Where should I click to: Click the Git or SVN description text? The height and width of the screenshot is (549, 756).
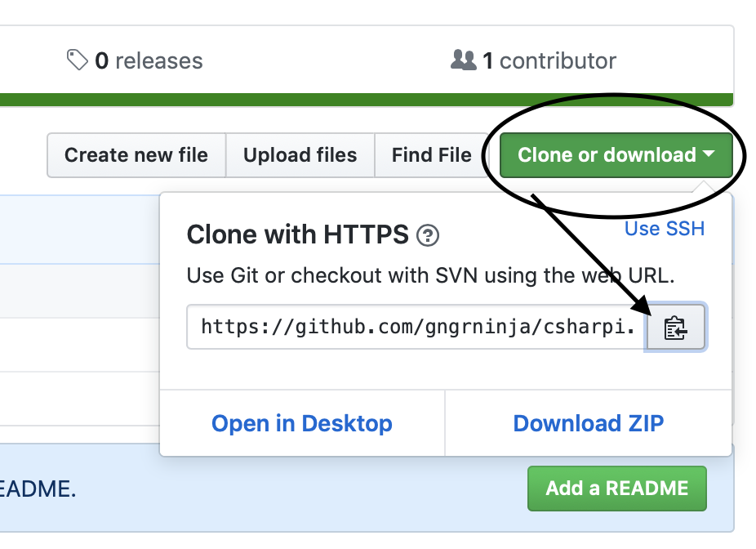(x=430, y=275)
